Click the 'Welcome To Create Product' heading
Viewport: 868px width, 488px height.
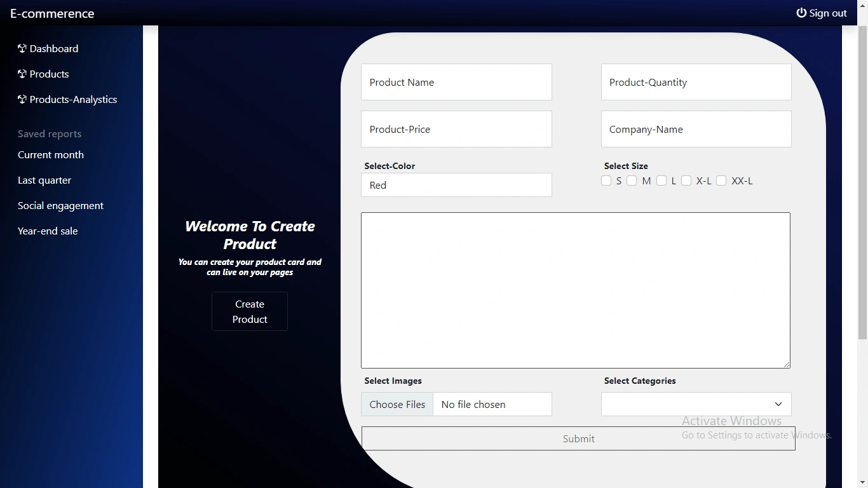[250, 235]
